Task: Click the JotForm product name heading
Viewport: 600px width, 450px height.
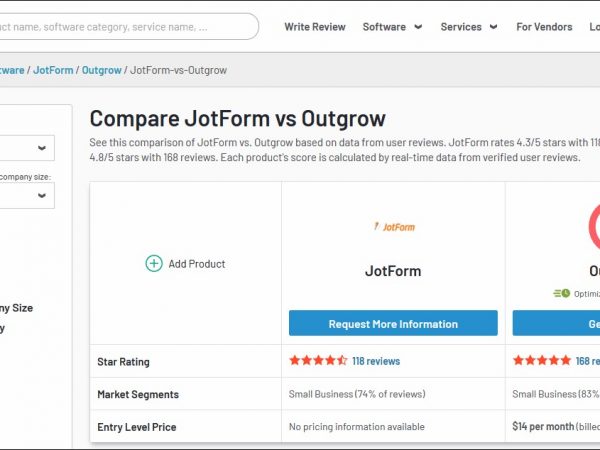Action: click(393, 271)
